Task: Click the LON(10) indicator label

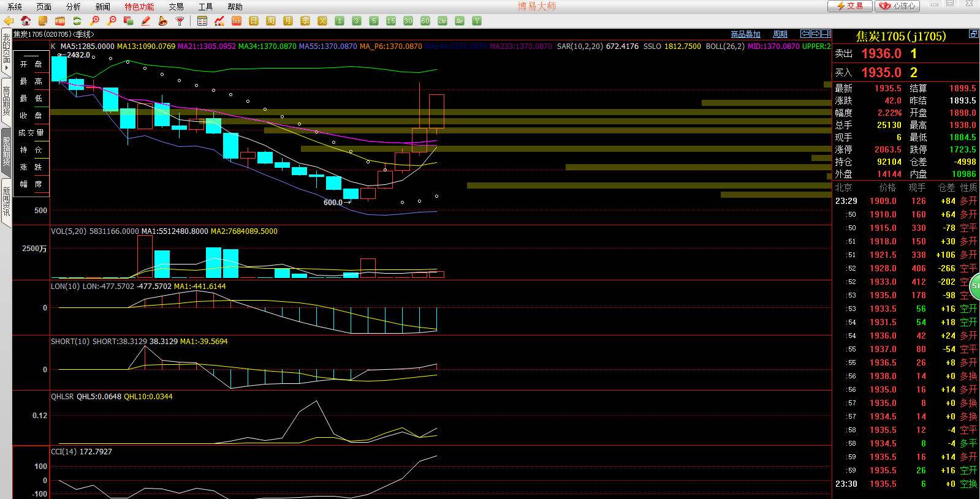Action: pos(66,286)
